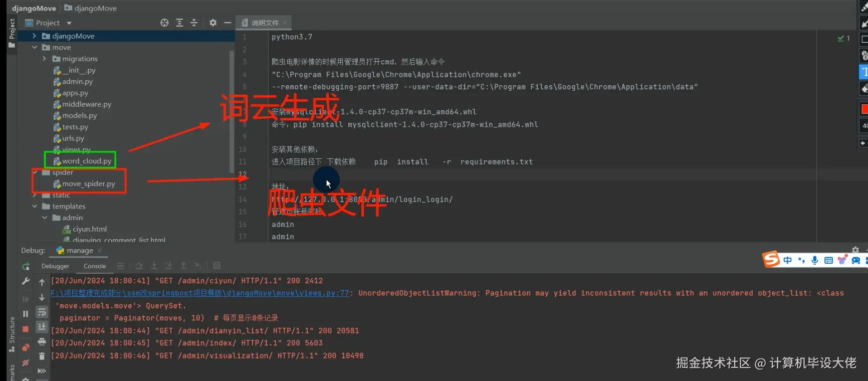Switch to the Debugger tab
Image resolution: width=868 pixels, height=381 pixels.
[55, 266]
